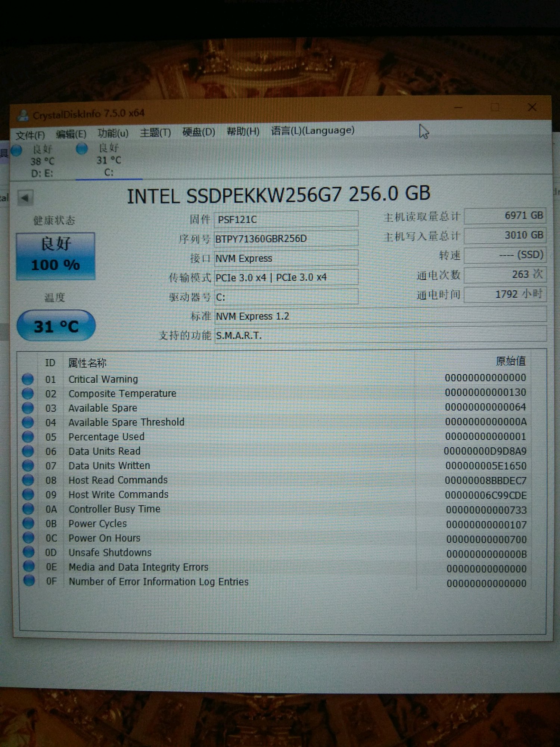Open the 硬盘(D) menu
The width and height of the screenshot is (560, 747).
click(x=199, y=132)
